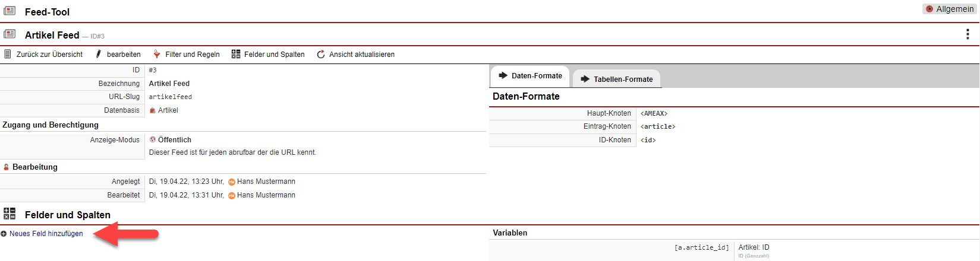Click the Felder und Spalten toolbar icon
980x261 pixels.
236,55
